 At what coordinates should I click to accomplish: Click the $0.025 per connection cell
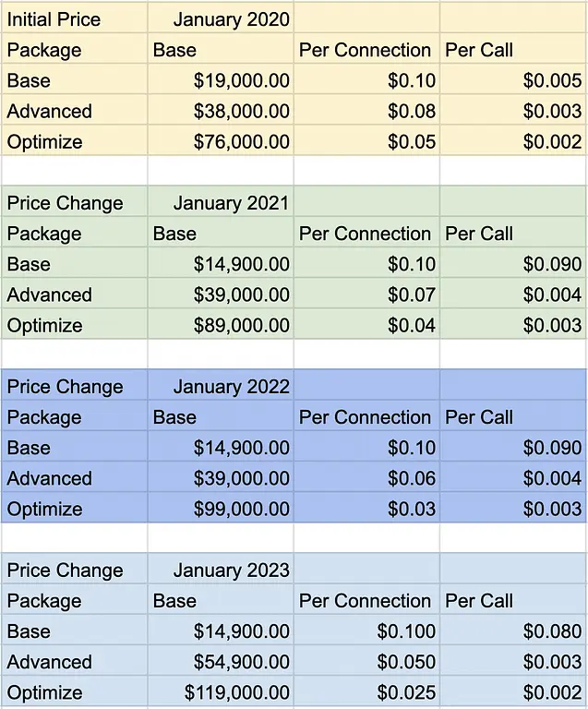[x=406, y=692]
